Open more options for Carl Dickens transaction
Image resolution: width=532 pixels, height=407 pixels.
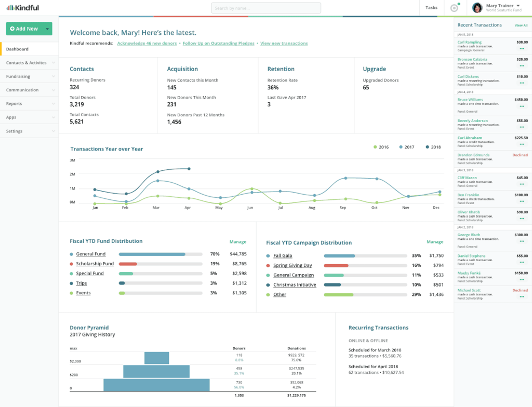pyautogui.click(x=522, y=83)
